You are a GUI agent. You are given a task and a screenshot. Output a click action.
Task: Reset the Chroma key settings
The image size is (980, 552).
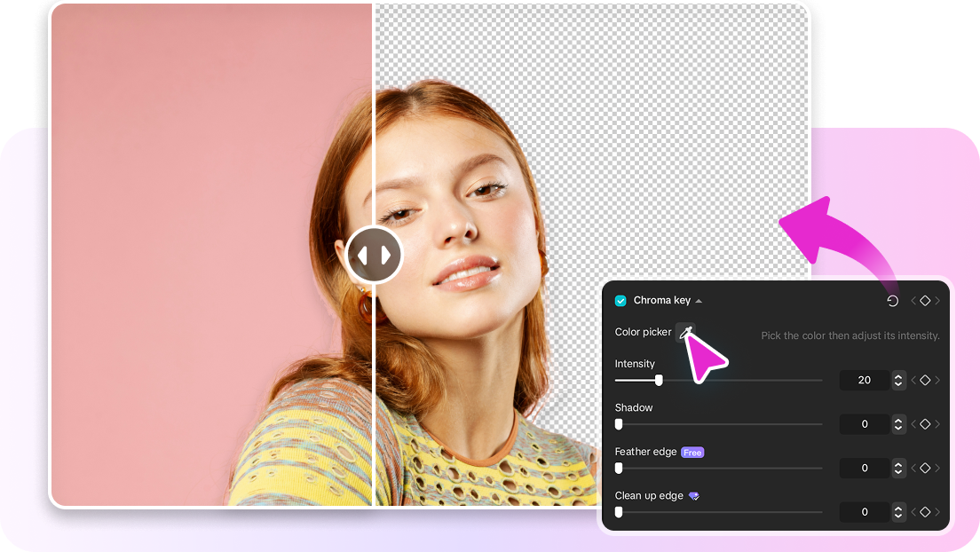(x=894, y=301)
